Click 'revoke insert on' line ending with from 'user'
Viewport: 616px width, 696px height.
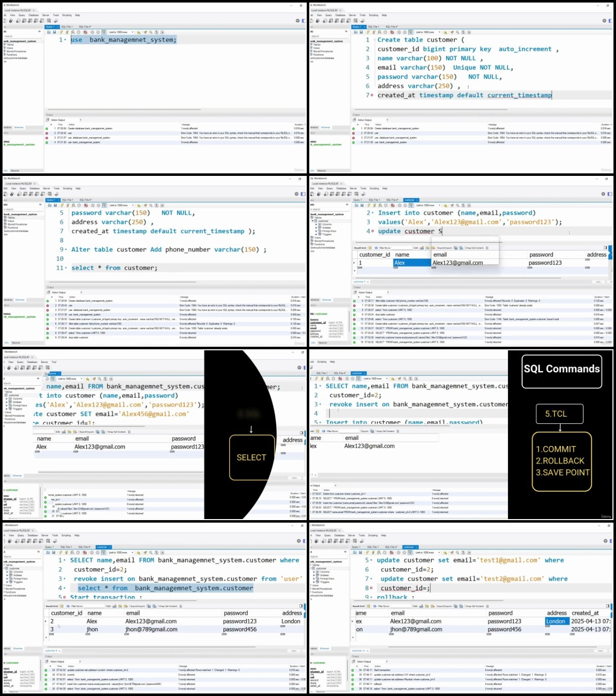[187, 579]
